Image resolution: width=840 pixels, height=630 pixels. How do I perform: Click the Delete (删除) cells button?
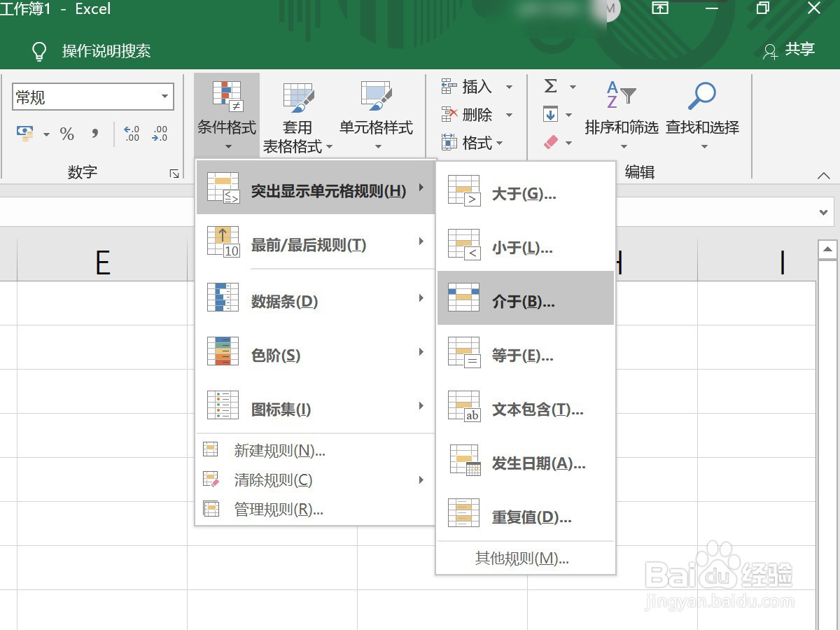coord(468,115)
